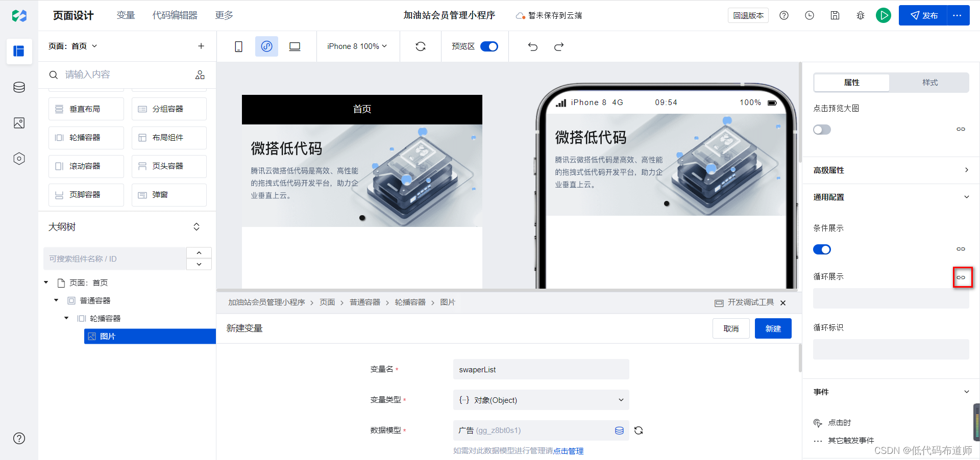Viewport: 980px width, 460px height.
Task: Click the plus icon to add page
Action: click(201, 46)
